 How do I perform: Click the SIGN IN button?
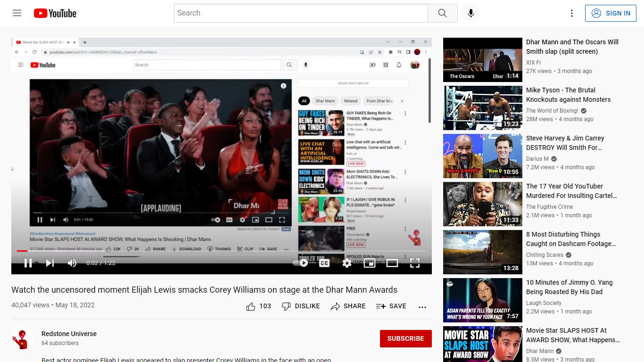[x=611, y=13]
